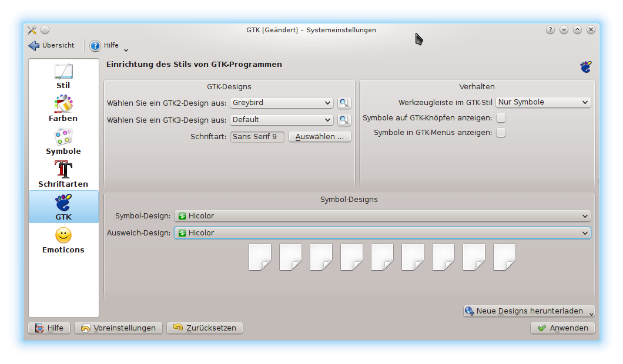Open the Hilfe toolbar menu
This screenshot has height=364, width=623.
coord(109,46)
